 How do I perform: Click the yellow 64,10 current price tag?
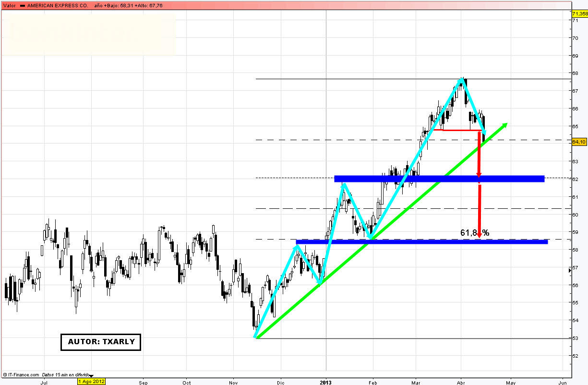[x=579, y=142]
